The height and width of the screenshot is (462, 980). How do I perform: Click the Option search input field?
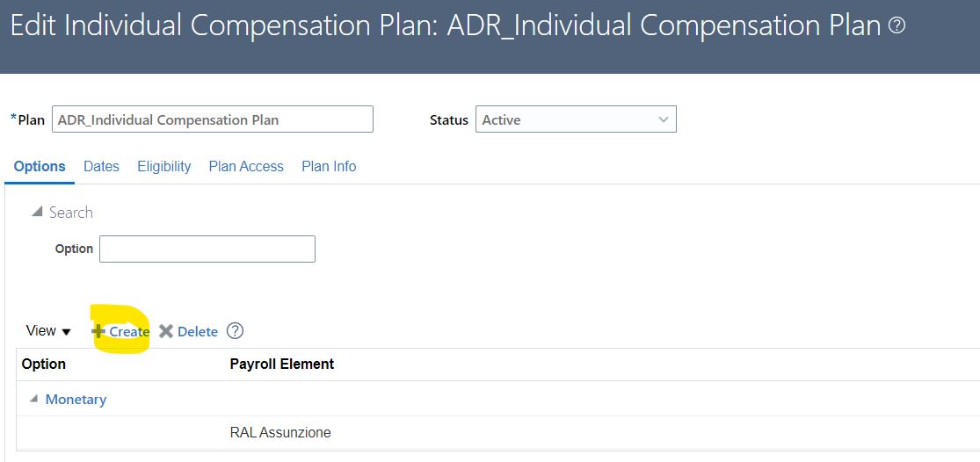point(207,249)
